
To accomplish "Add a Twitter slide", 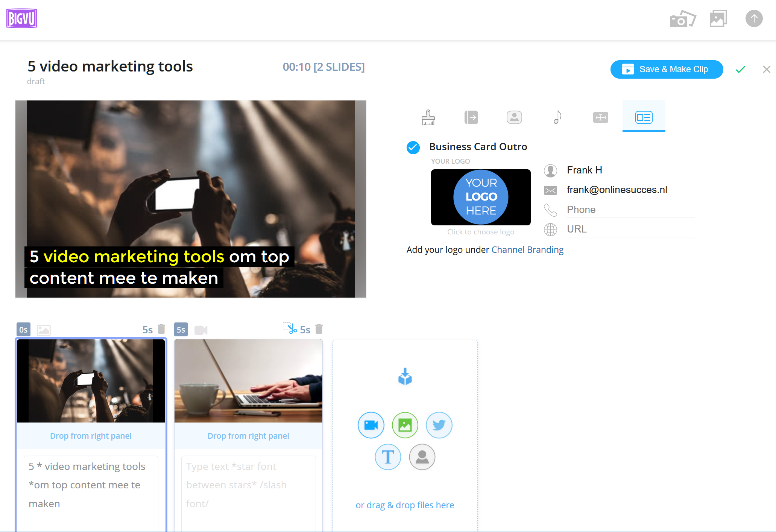I will point(439,425).
